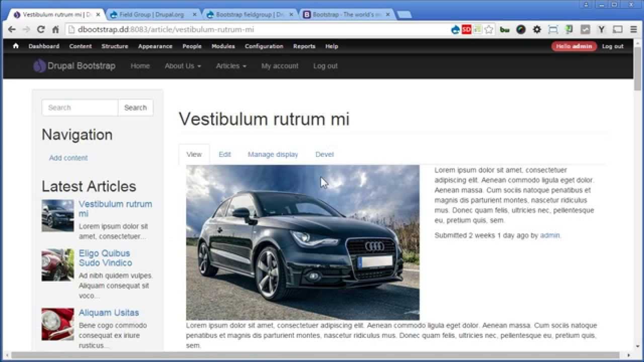Open the People admin menu item
644x362 pixels.
point(192,46)
